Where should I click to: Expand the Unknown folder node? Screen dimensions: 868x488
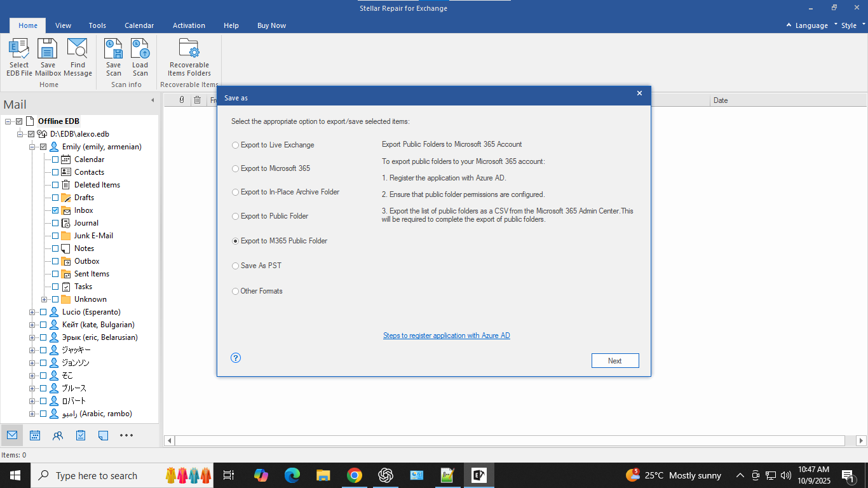point(44,299)
